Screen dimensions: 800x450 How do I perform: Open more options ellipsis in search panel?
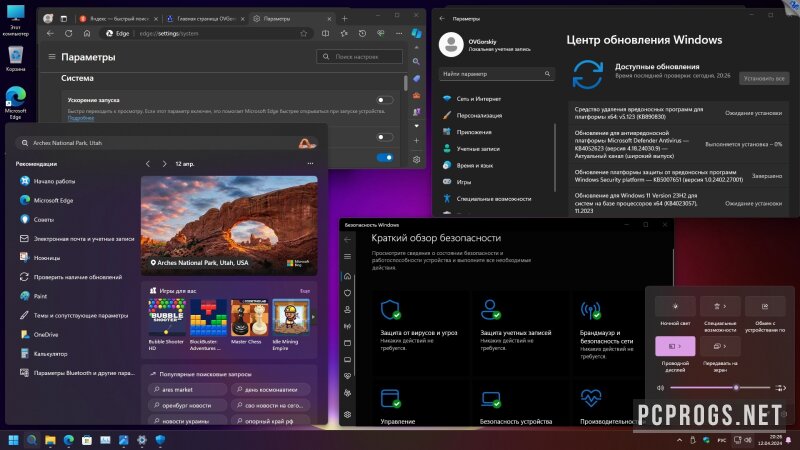coord(310,164)
